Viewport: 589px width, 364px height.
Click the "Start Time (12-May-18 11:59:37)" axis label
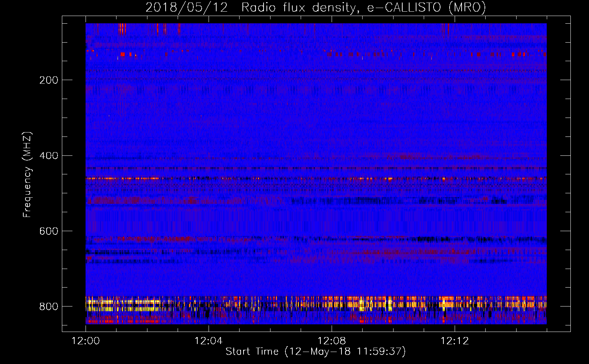click(x=316, y=352)
